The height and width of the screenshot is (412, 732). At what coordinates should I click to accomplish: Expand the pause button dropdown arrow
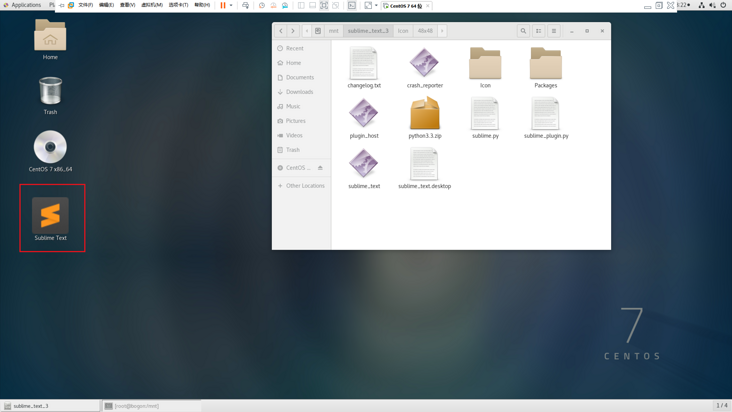(x=231, y=5)
